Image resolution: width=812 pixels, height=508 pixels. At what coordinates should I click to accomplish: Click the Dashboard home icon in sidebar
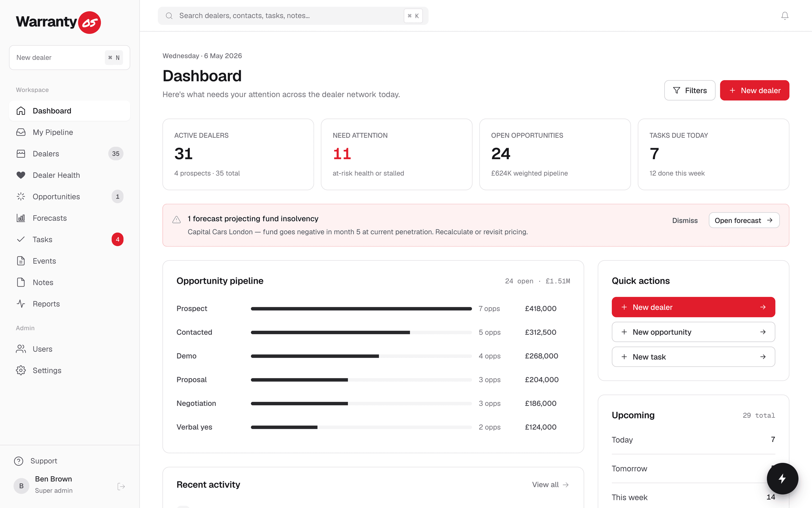pyautogui.click(x=21, y=111)
